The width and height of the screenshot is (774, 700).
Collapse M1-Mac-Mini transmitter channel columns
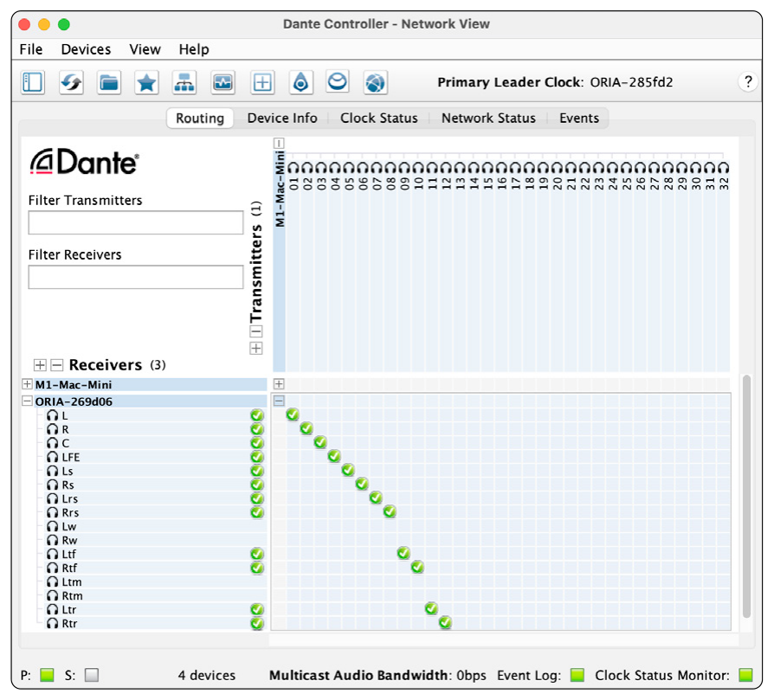pyautogui.click(x=279, y=143)
